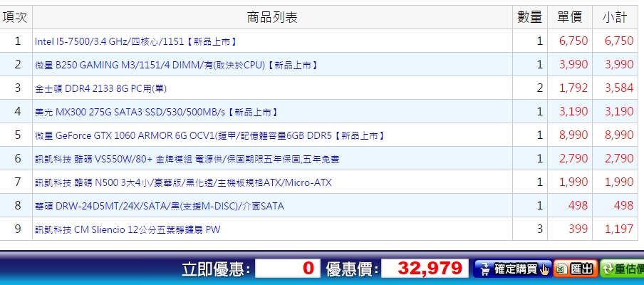The width and height of the screenshot is (644, 285).
Task: Open the 酷碼 N500 case link
Action: [183, 182]
